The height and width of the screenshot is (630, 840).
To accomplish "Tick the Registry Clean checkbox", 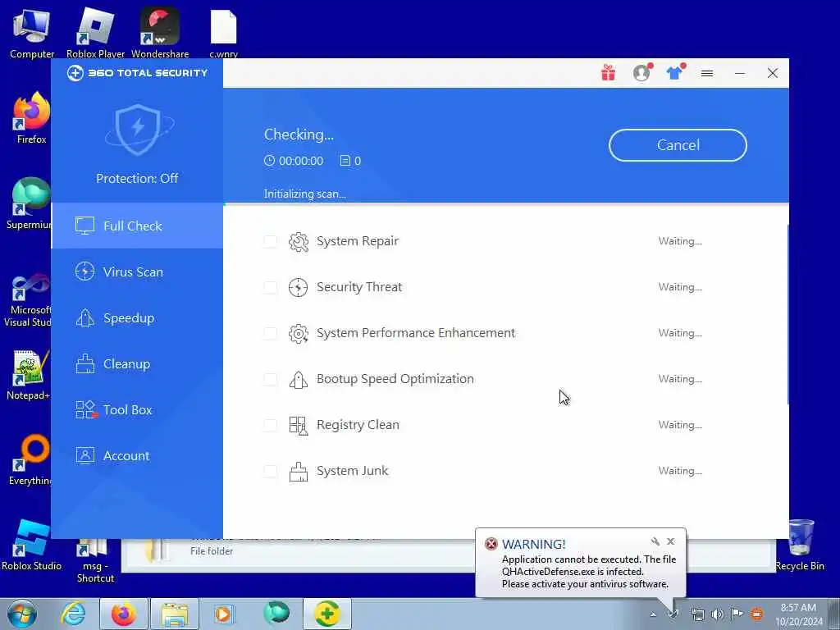I will [271, 426].
